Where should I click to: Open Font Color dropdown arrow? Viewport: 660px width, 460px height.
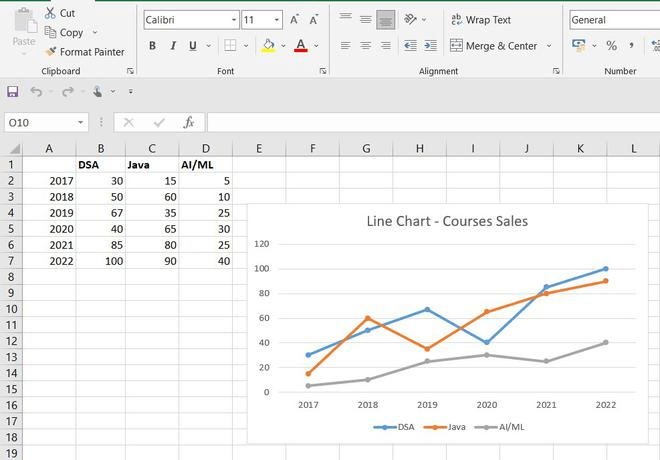pyautogui.click(x=316, y=45)
